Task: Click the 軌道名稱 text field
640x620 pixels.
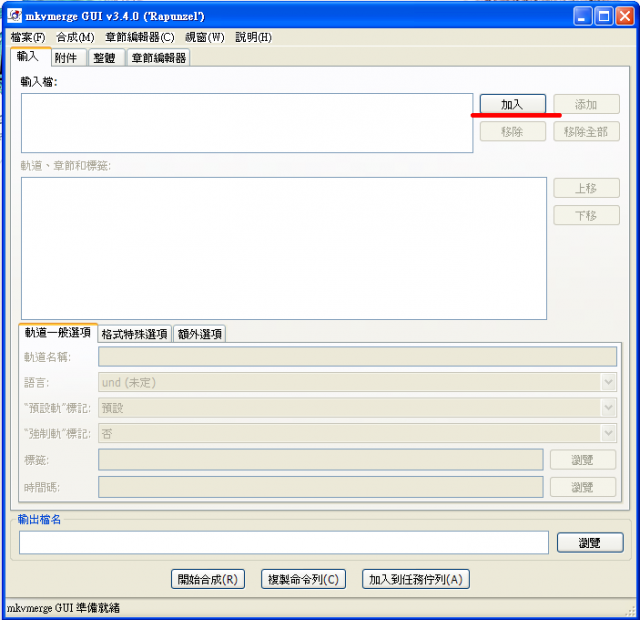Action: pos(358,357)
